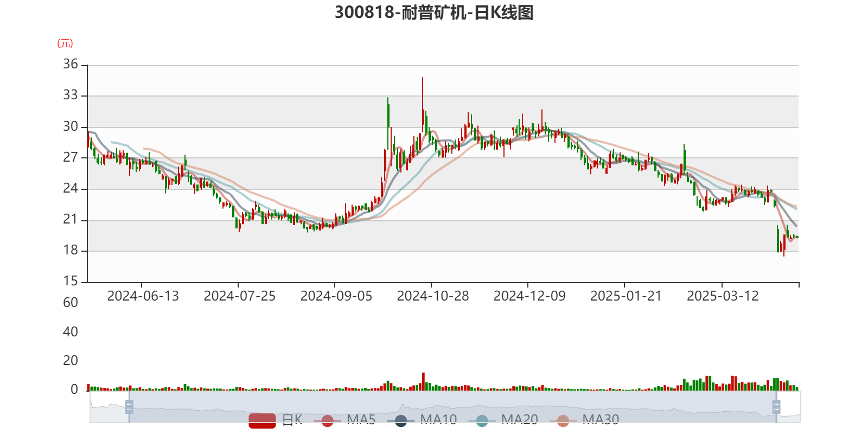This screenshot has height=434, width=868.
Task: Click the 2024-06-13 date axis label
Action: tap(143, 296)
